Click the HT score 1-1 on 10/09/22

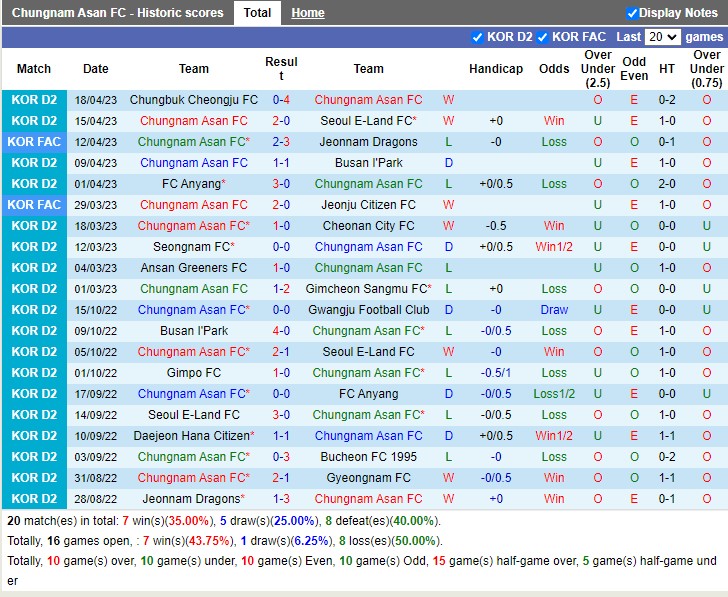pos(667,436)
